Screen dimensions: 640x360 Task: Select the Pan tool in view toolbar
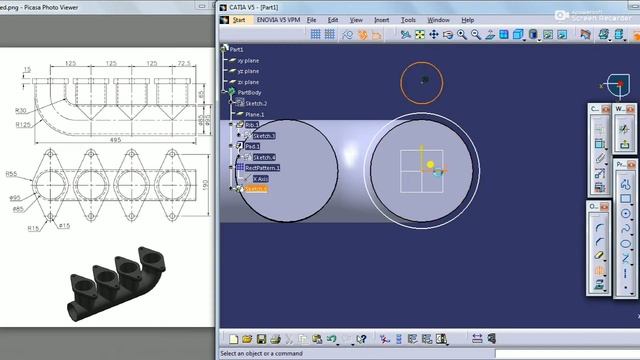(433, 35)
